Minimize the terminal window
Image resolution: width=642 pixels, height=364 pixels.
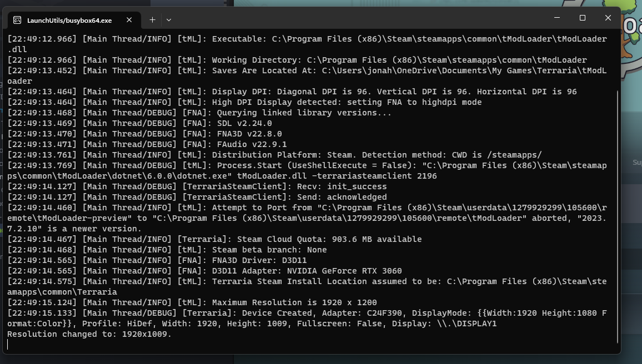pos(557,18)
